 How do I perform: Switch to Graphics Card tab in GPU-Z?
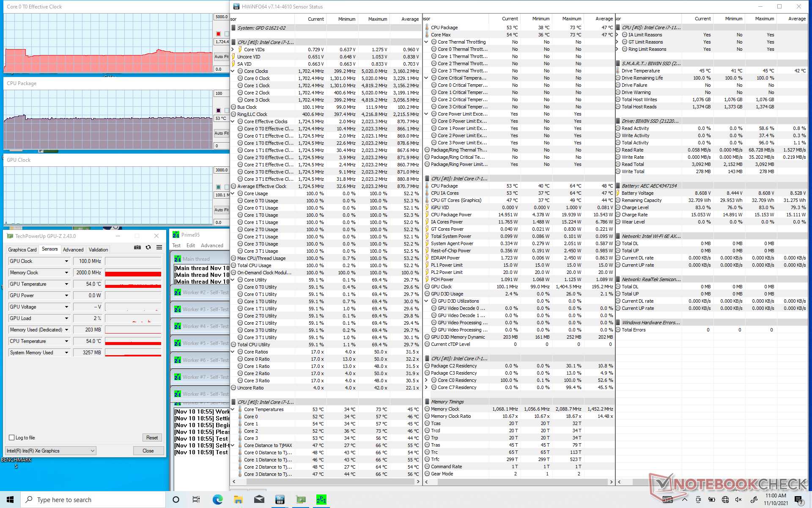coord(22,250)
